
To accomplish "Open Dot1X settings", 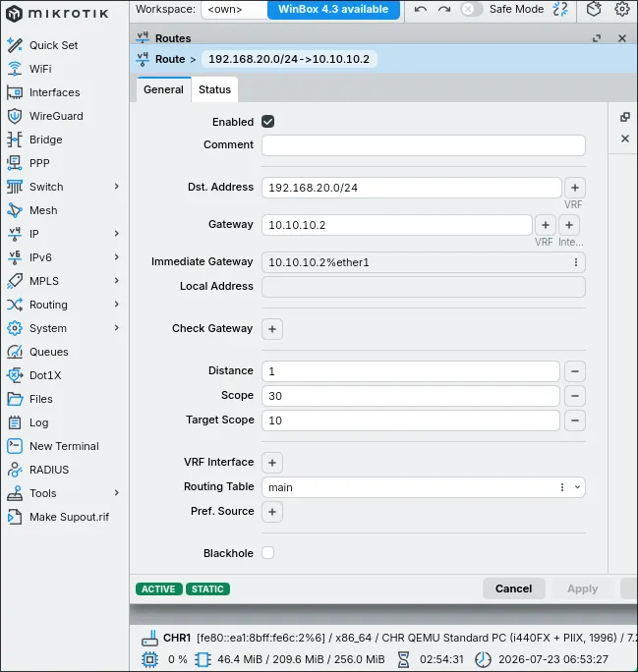I will (45, 375).
